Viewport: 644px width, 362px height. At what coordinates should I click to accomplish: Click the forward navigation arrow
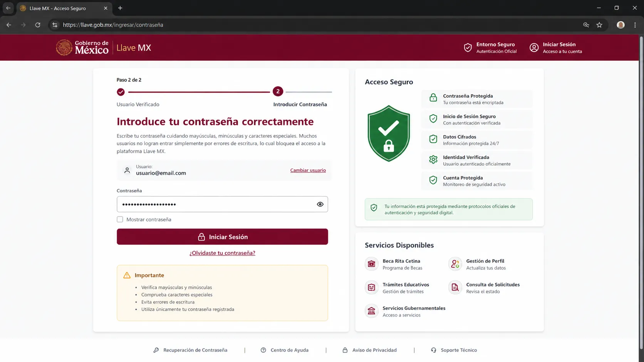pyautogui.click(x=23, y=25)
